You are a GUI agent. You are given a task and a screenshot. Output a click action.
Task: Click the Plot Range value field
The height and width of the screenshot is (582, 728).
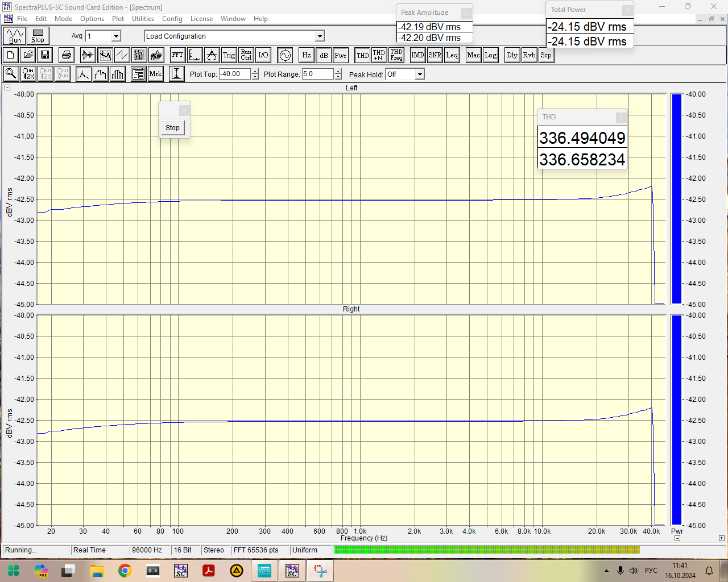pyautogui.click(x=318, y=74)
